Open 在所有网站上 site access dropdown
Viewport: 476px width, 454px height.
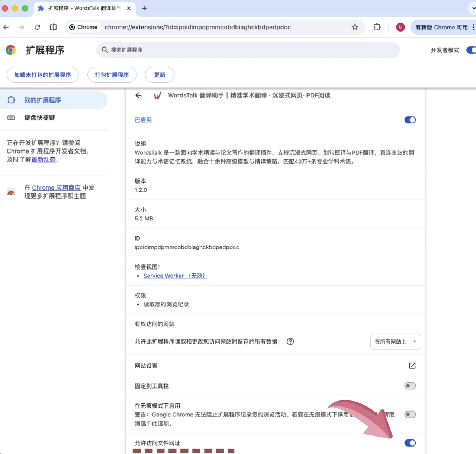coord(396,341)
